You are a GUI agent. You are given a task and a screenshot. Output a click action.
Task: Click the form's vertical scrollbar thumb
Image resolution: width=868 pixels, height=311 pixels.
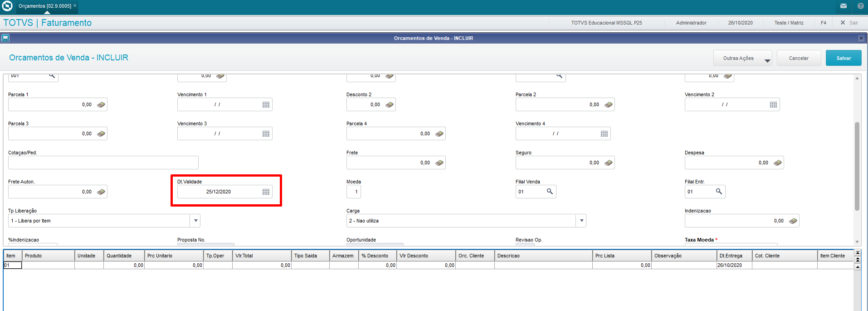[x=857, y=166]
